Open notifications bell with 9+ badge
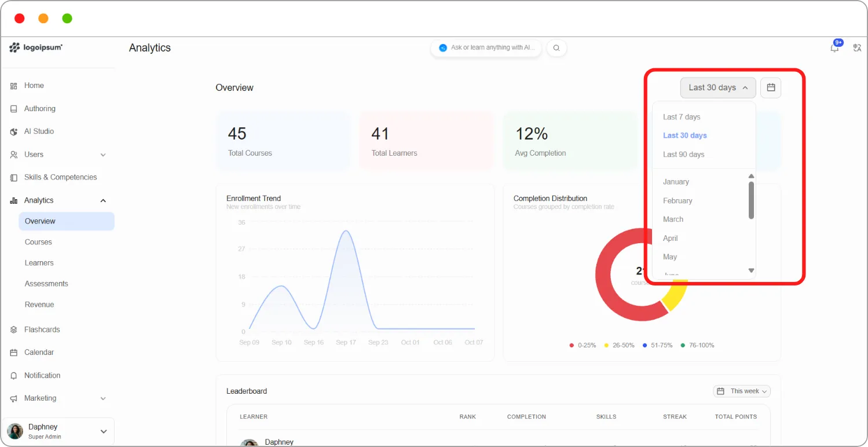The image size is (868, 447). 835,47
